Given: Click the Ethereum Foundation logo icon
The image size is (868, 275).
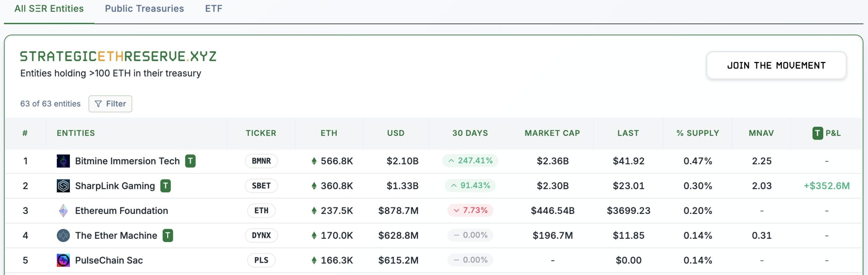Looking at the screenshot, I should point(63,211).
